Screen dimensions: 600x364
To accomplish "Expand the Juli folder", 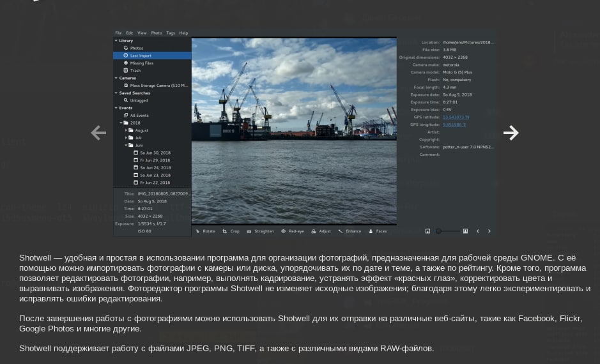I will (x=126, y=138).
